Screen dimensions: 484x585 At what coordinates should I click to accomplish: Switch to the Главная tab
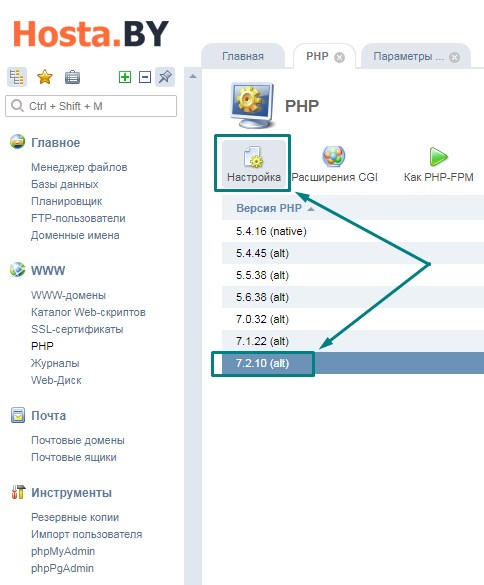[243, 56]
